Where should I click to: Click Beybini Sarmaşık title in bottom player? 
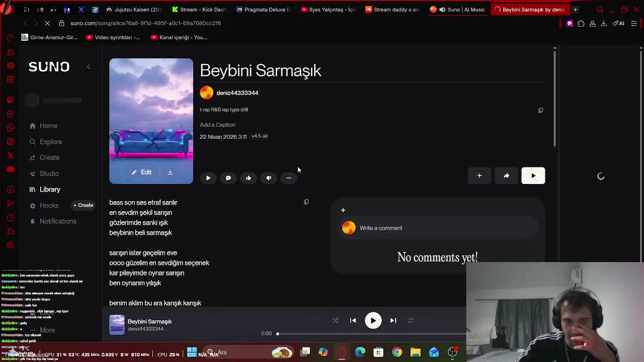(x=149, y=322)
